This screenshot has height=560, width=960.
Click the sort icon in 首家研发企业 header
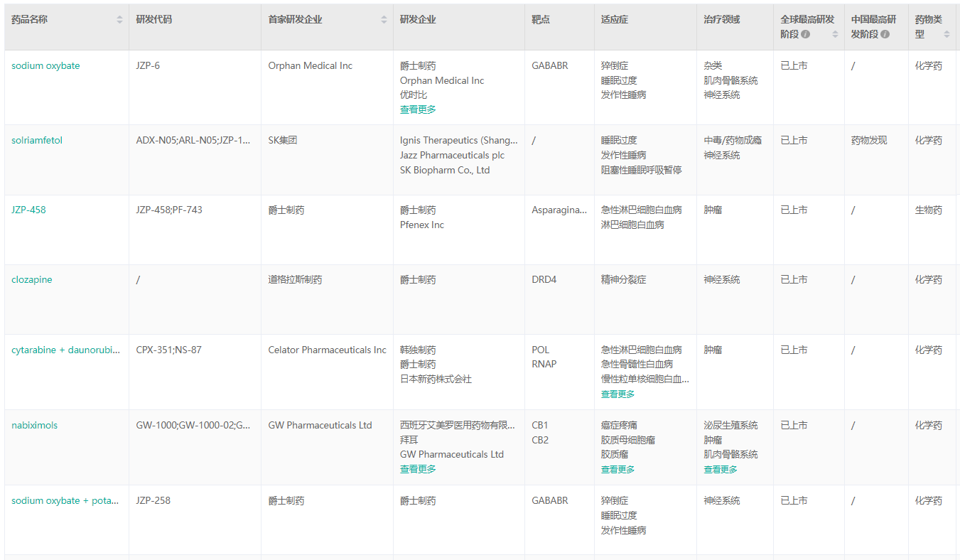[384, 20]
